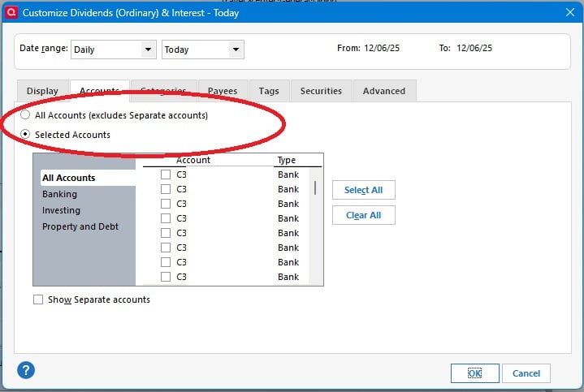Click the Type column header
The height and width of the screenshot is (392, 584).
pos(287,160)
